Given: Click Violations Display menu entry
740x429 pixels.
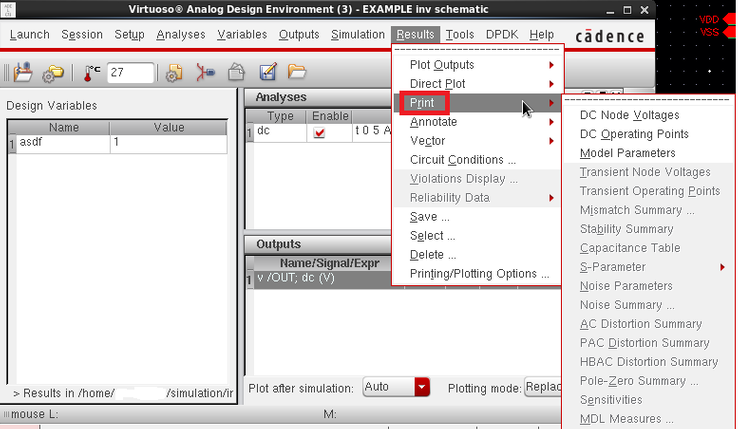Looking at the screenshot, I should 463,179.
